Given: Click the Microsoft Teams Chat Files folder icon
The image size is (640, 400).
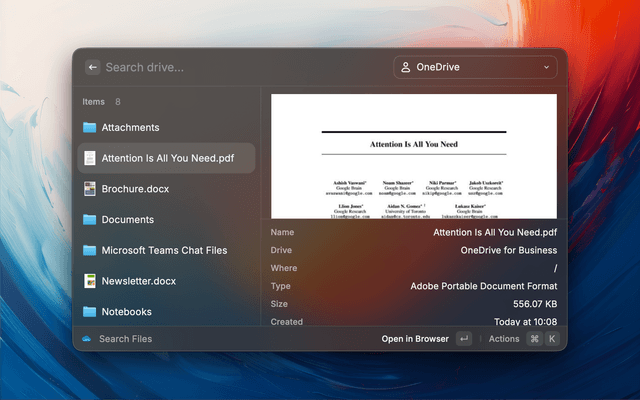Looking at the screenshot, I should pos(90,250).
